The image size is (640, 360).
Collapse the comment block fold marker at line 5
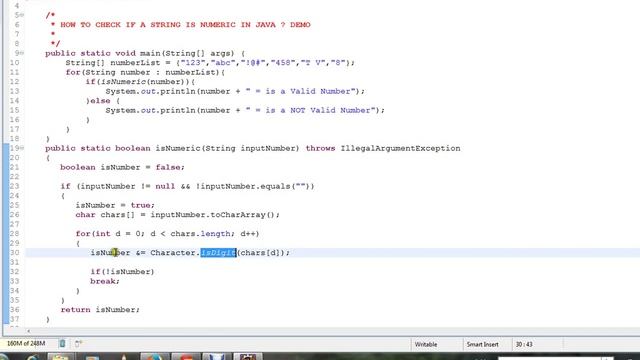(x=22, y=15)
